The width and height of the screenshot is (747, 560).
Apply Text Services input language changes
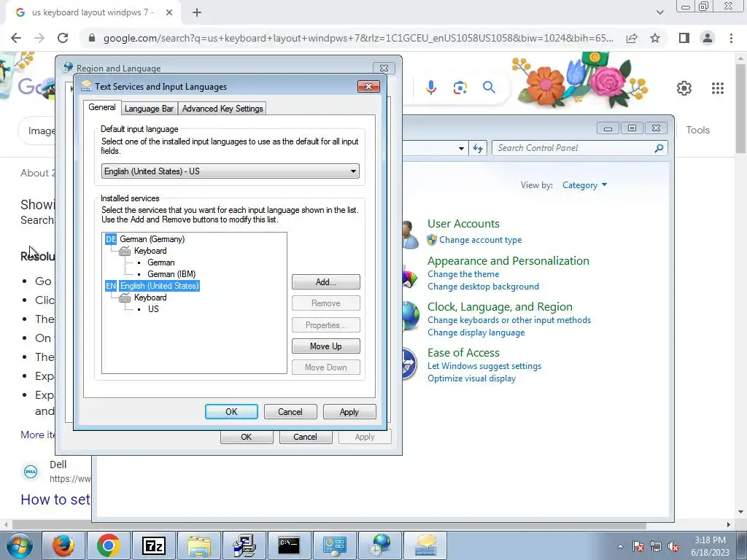[x=349, y=412]
